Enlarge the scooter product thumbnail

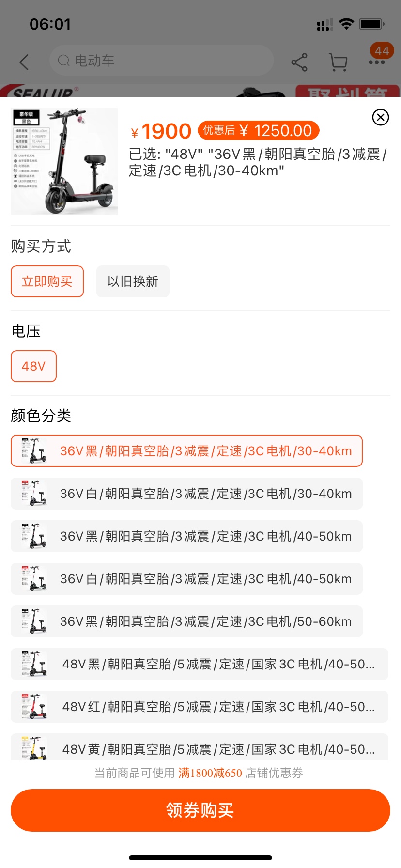coord(64,161)
